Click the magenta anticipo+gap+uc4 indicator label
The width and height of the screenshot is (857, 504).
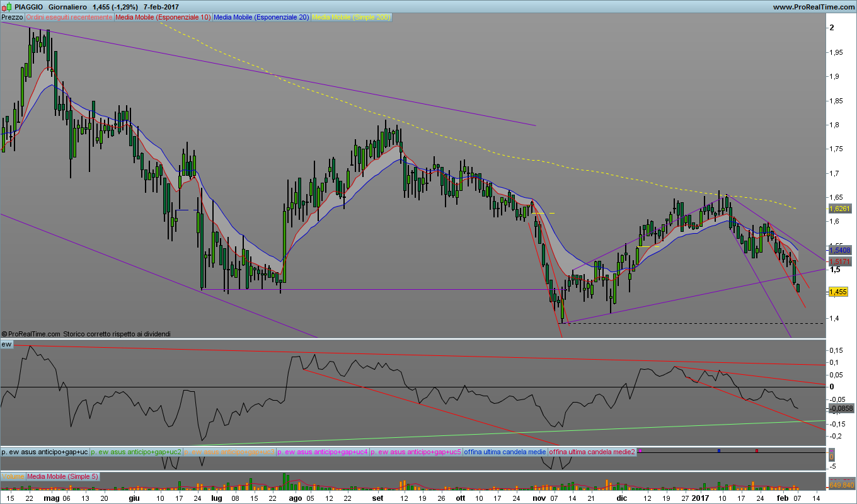click(x=322, y=452)
